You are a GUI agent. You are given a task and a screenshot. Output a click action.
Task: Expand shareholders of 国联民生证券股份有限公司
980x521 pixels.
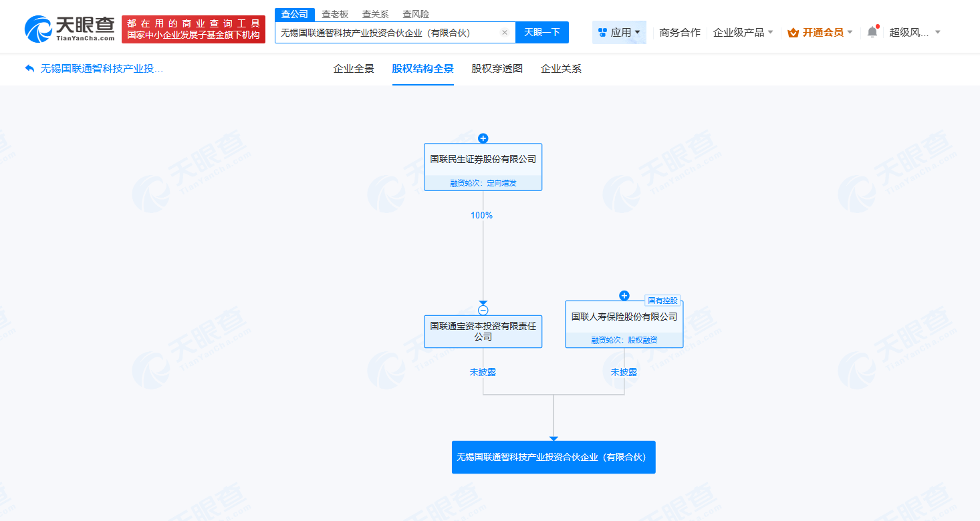tap(483, 138)
